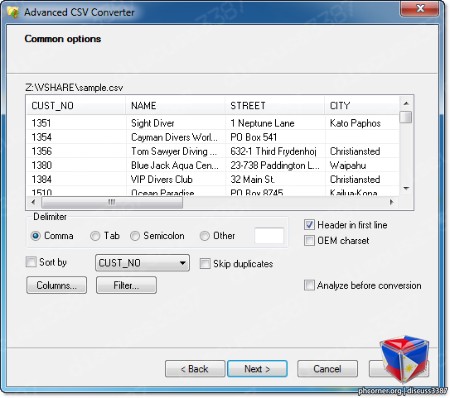Image resolution: width=450 pixels, height=398 pixels.
Task: Click the PO Box 541 street cell
Action: (275, 137)
